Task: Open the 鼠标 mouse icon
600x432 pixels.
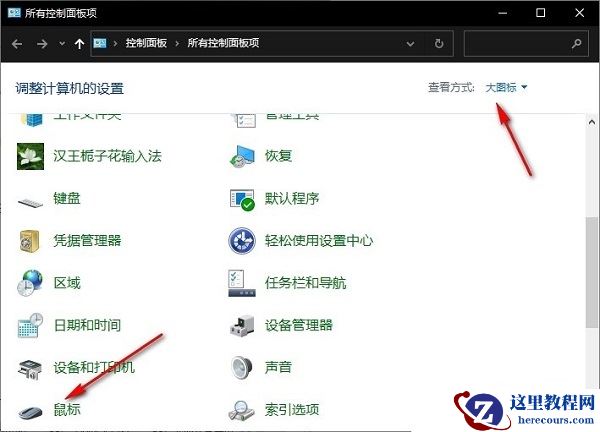Action: tap(30, 412)
